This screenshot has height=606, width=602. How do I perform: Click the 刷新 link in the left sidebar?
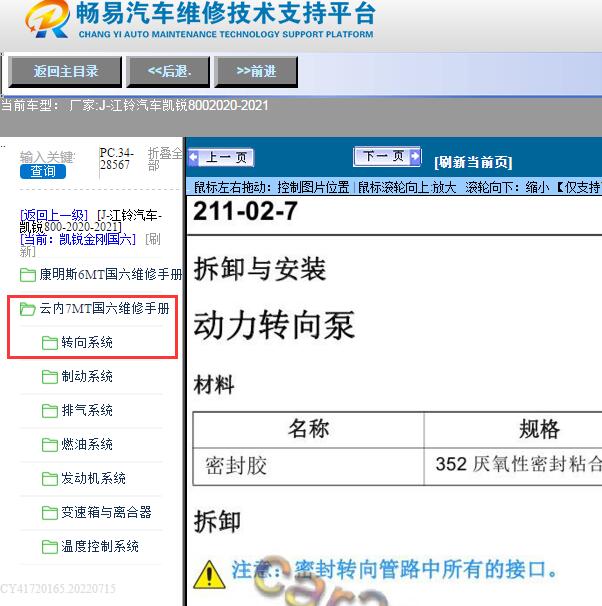tap(153, 239)
